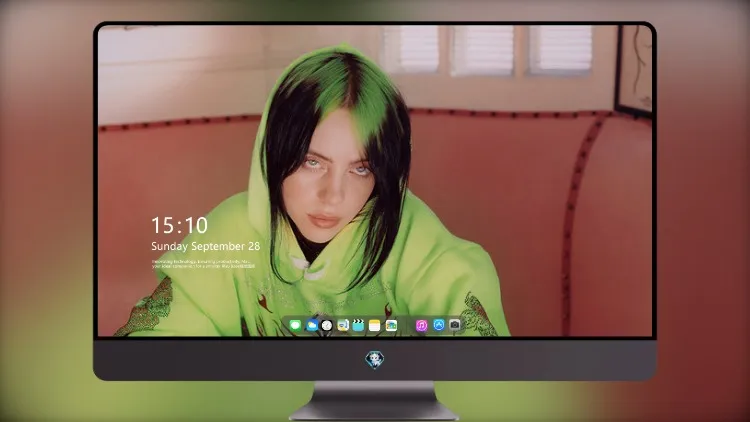Click the glowing logo on monitor chin
The image size is (750, 422).
coord(375,359)
